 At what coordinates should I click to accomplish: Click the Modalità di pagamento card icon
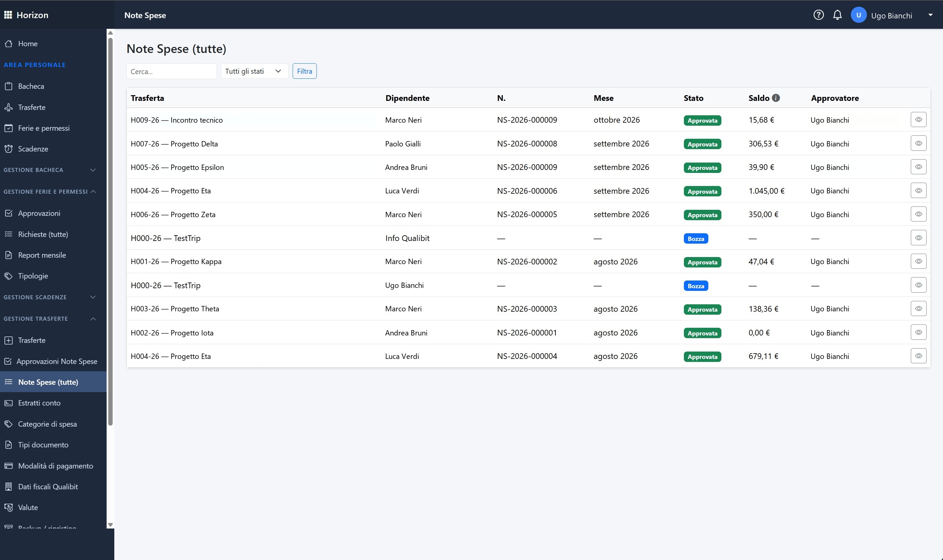[x=9, y=466]
